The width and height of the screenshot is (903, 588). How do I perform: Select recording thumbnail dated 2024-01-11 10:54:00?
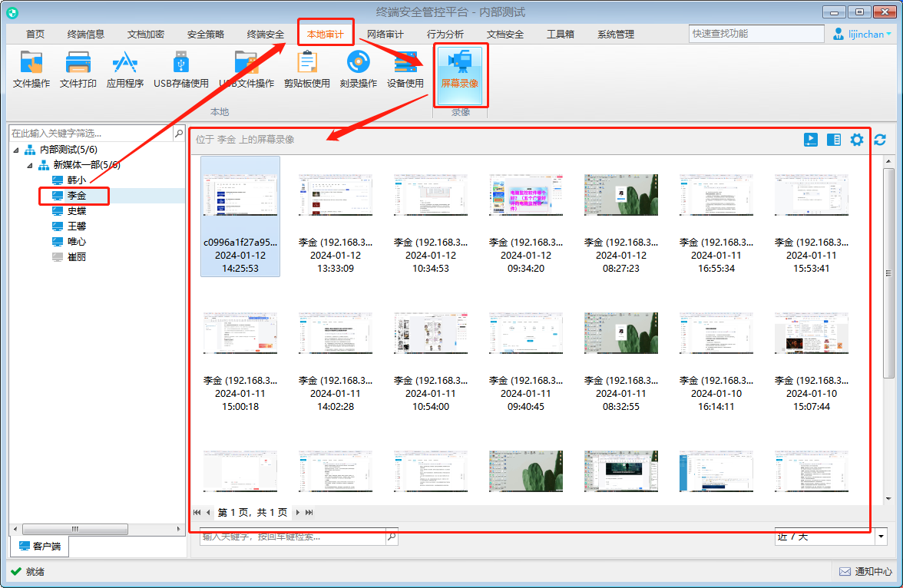(x=431, y=362)
